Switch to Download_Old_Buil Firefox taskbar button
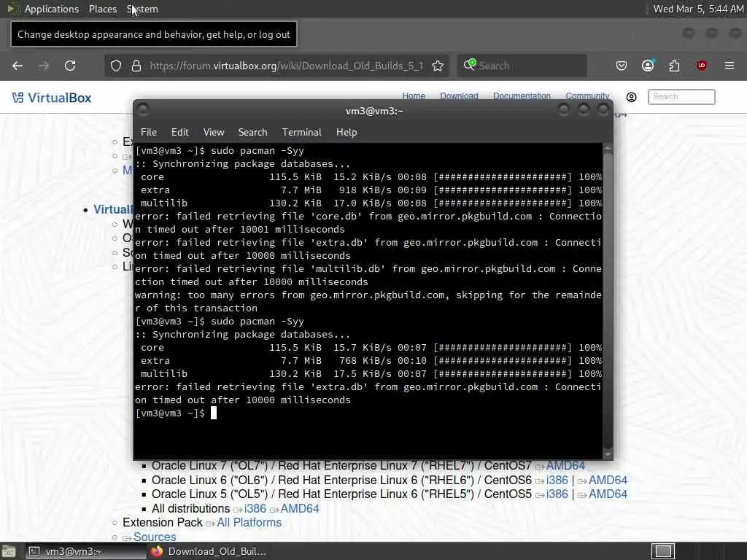 209,551
